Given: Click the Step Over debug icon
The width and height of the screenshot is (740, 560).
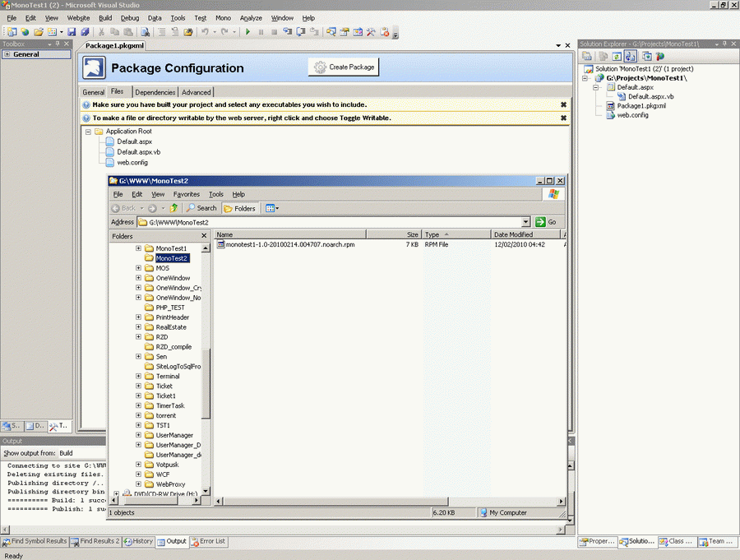Looking at the screenshot, I should pos(301,31).
